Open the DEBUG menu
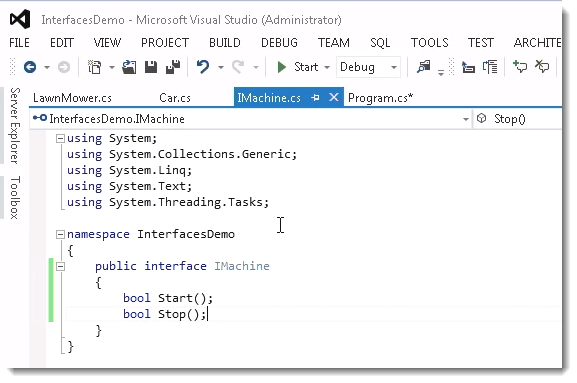 (279, 43)
